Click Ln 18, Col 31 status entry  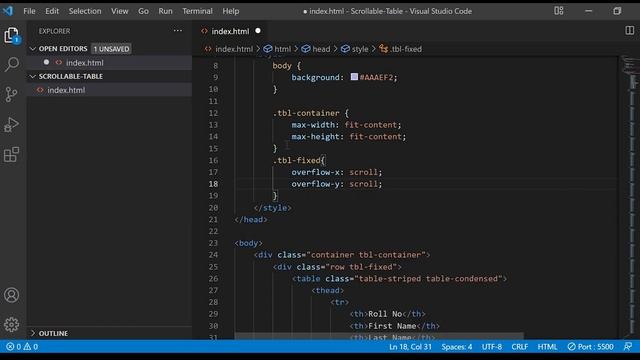410,347
